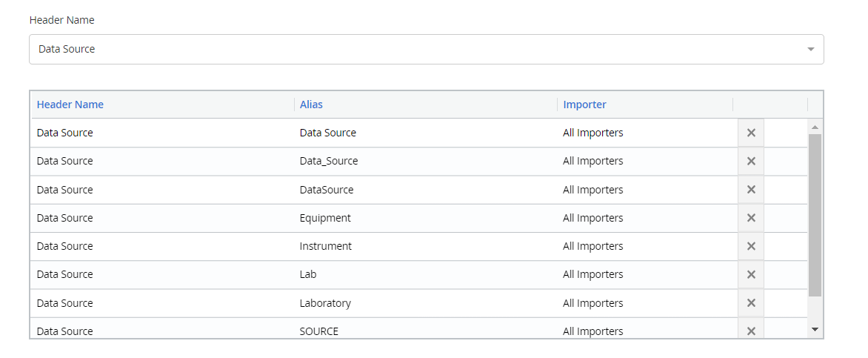Remove the Instrument alias row
The height and width of the screenshot is (358, 868).
(x=751, y=246)
